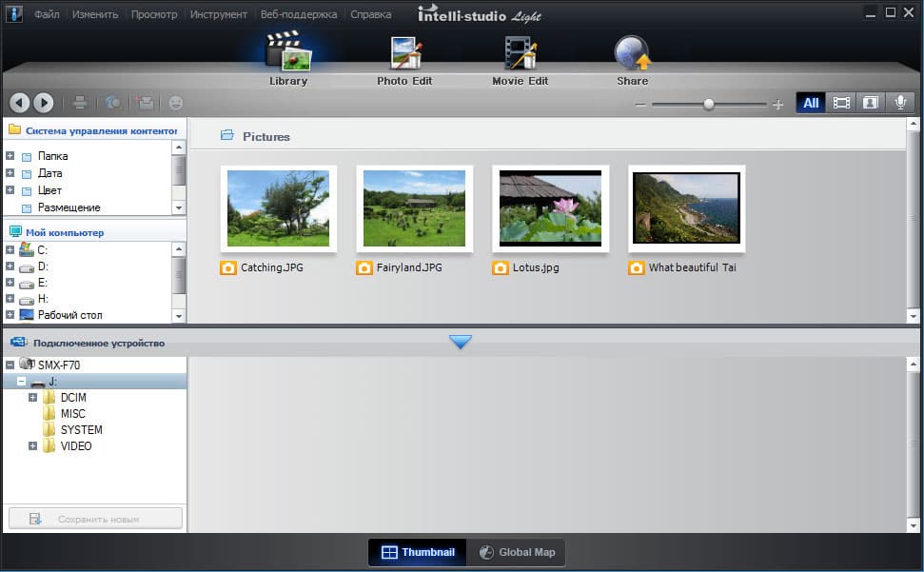Select the MISC folder
The image size is (924, 572).
tap(72, 414)
